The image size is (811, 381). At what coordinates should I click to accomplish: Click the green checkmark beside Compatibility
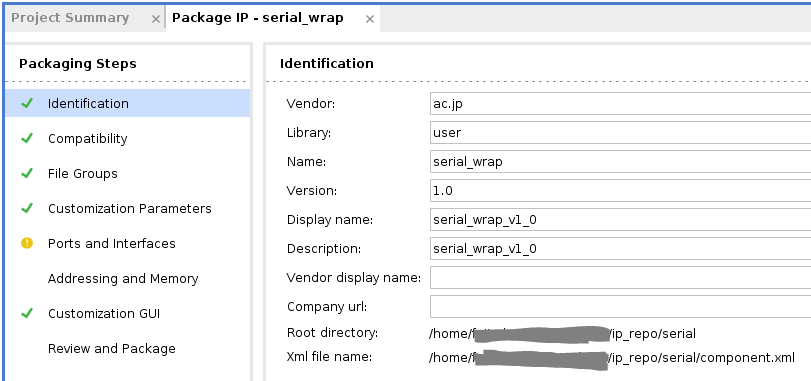27,138
